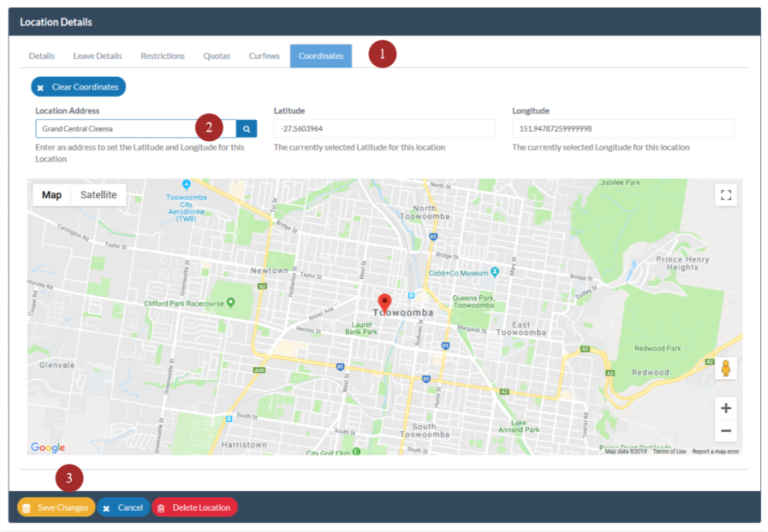
Task: Click the Harristown label on the map
Action: 244,444
